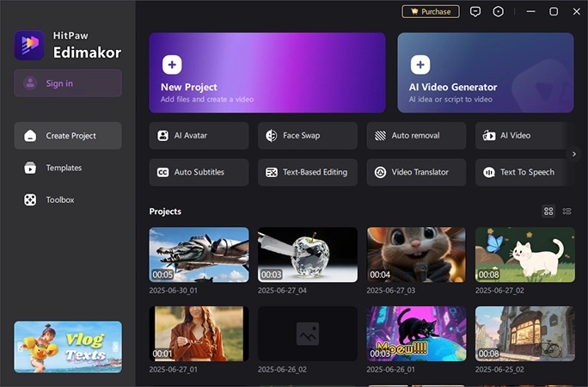Click the Create Project home icon
Screen dimensions: 588x387
(30, 135)
